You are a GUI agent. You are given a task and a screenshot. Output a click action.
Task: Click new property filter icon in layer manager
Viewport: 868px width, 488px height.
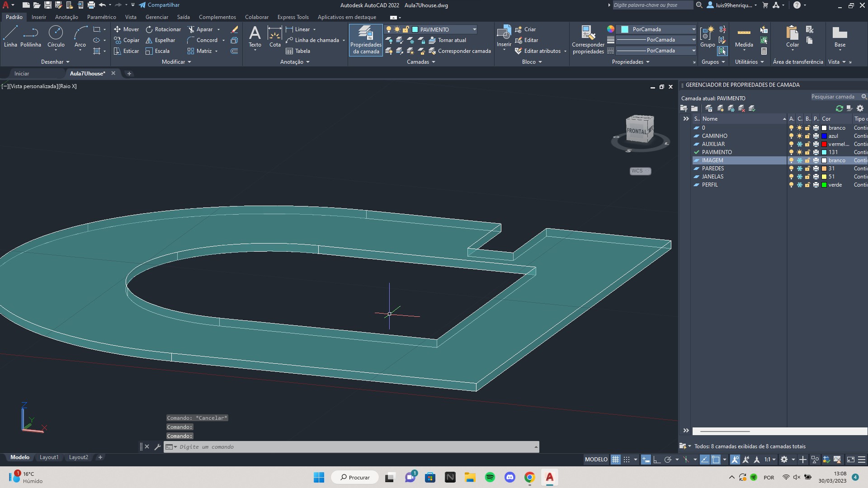click(x=684, y=108)
